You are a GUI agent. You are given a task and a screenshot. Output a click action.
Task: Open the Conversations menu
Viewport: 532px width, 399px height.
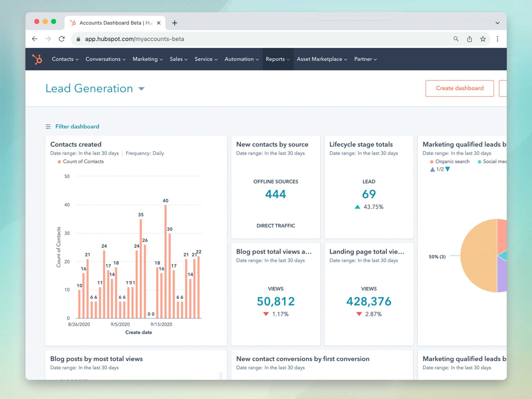pos(106,59)
